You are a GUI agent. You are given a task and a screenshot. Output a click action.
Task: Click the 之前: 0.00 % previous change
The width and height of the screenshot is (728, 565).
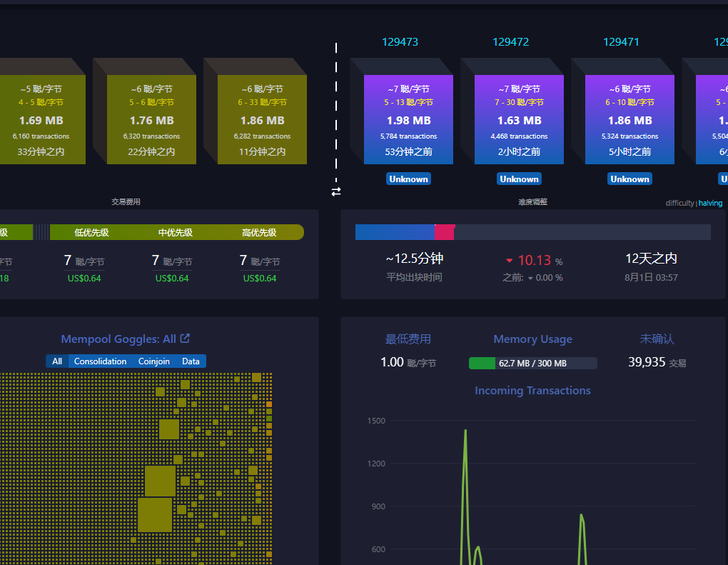point(532,277)
